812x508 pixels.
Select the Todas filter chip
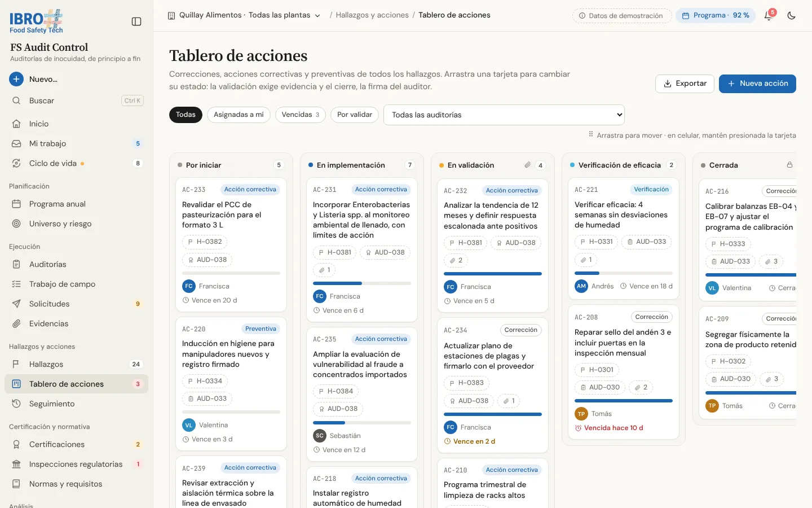[x=186, y=115]
